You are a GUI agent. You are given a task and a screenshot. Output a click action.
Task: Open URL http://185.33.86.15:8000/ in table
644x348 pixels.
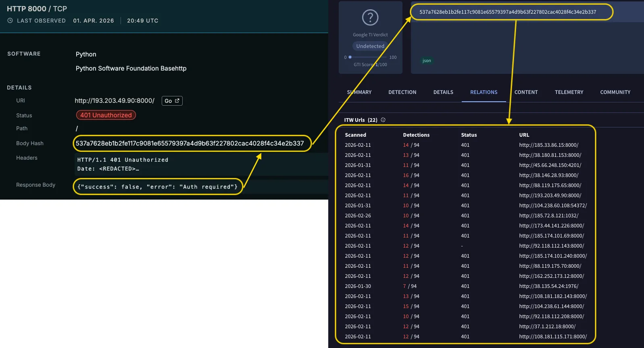point(548,145)
